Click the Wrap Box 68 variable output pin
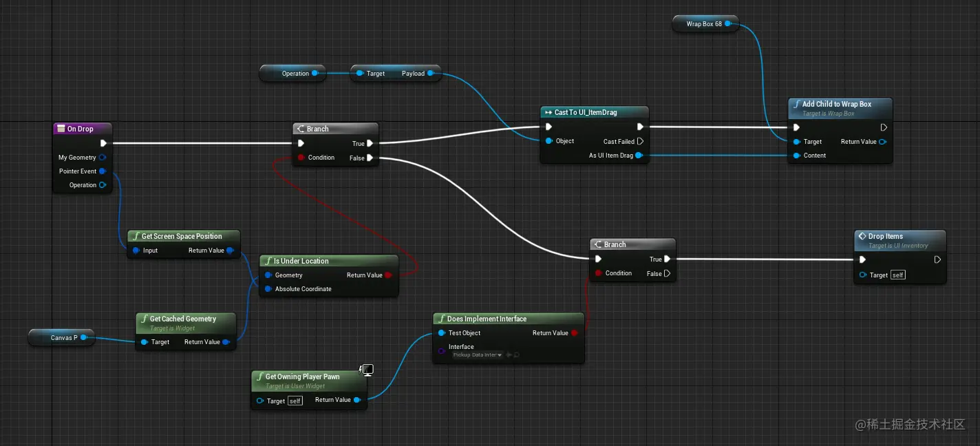This screenshot has height=446, width=980. [727, 23]
